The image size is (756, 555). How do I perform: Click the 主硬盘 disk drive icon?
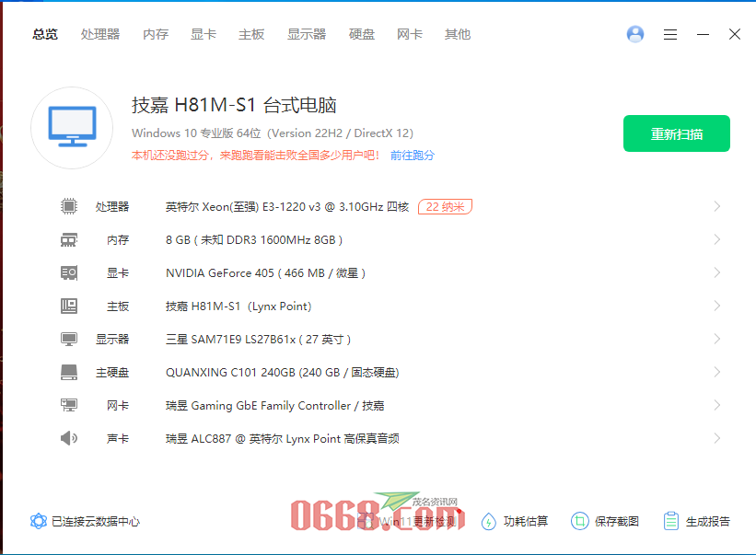click(69, 372)
